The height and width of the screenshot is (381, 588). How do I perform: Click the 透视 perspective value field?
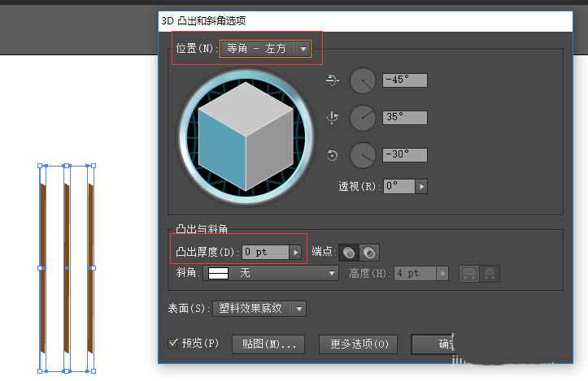pos(399,186)
